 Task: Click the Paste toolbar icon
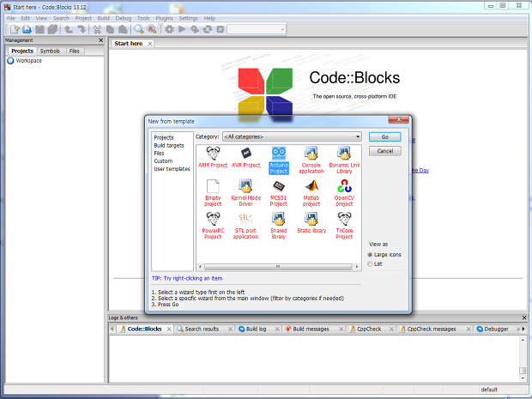[x=123, y=29]
